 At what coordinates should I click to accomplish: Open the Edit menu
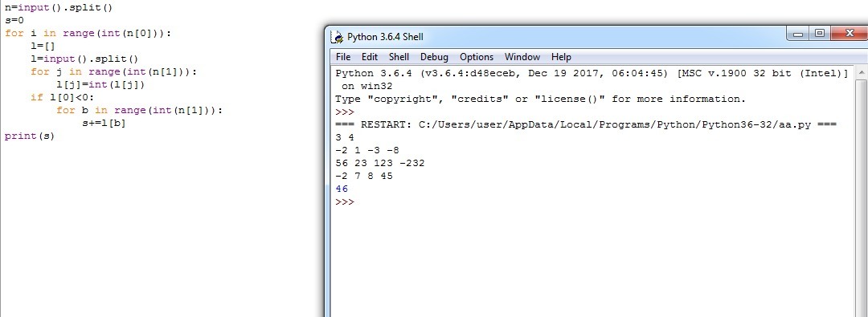coord(370,57)
